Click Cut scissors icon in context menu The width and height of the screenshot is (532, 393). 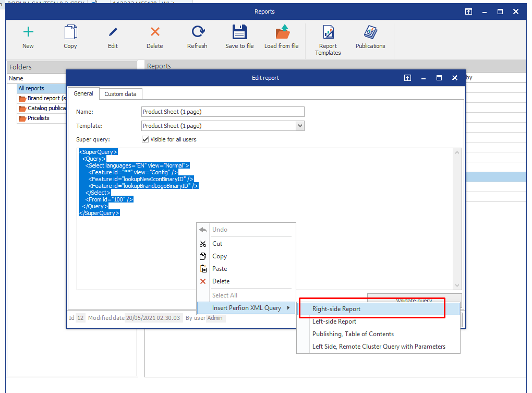[203, 244]
